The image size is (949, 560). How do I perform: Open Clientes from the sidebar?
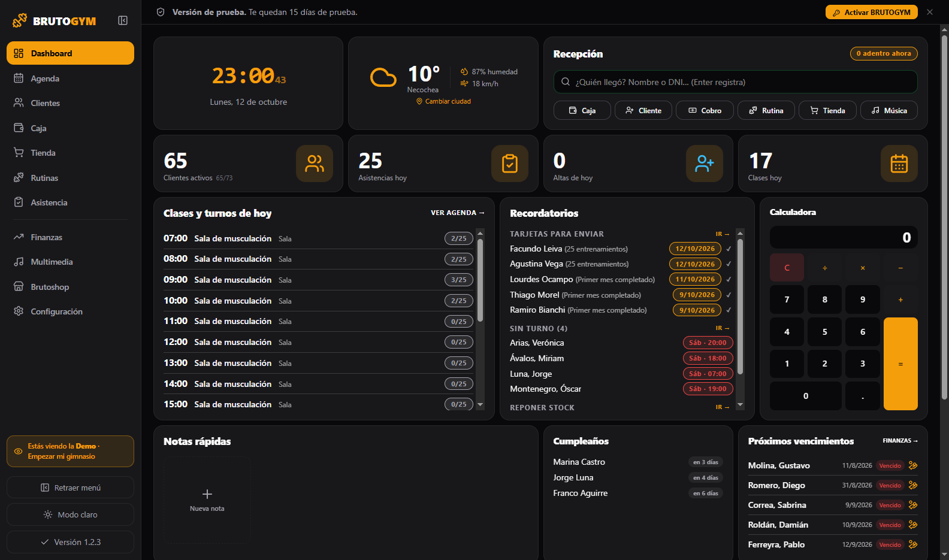pyautogui.click(x=70, y=103)
